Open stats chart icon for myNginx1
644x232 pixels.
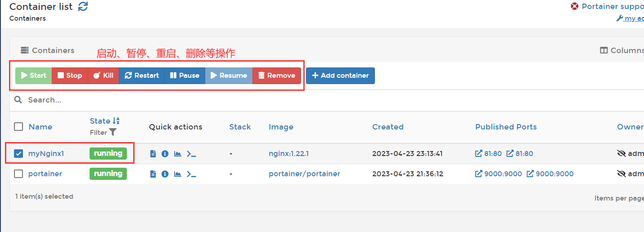(178, 154)
